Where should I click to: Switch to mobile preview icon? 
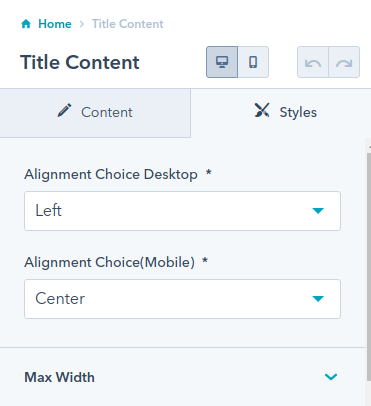(x=253, y=62)
